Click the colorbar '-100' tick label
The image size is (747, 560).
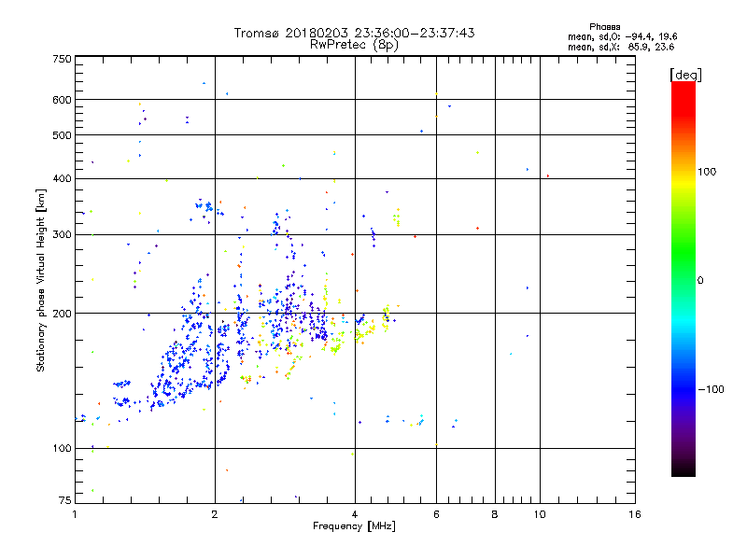(x=711, y=389)
